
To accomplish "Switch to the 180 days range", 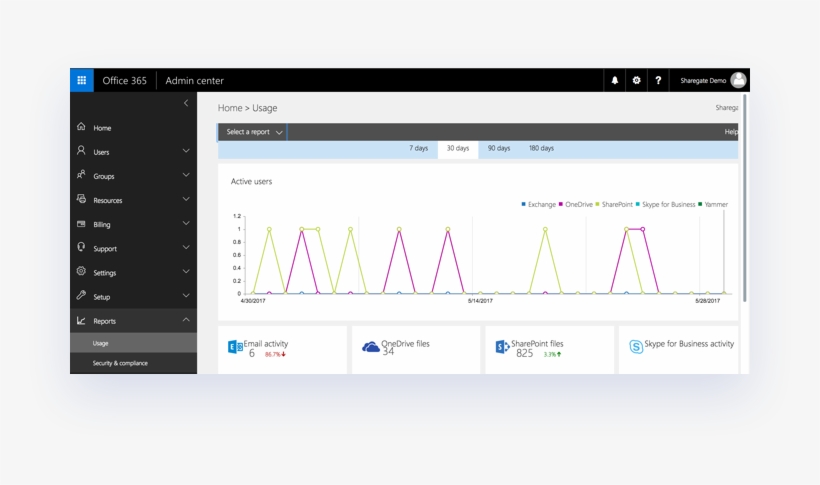I will 541,149.
